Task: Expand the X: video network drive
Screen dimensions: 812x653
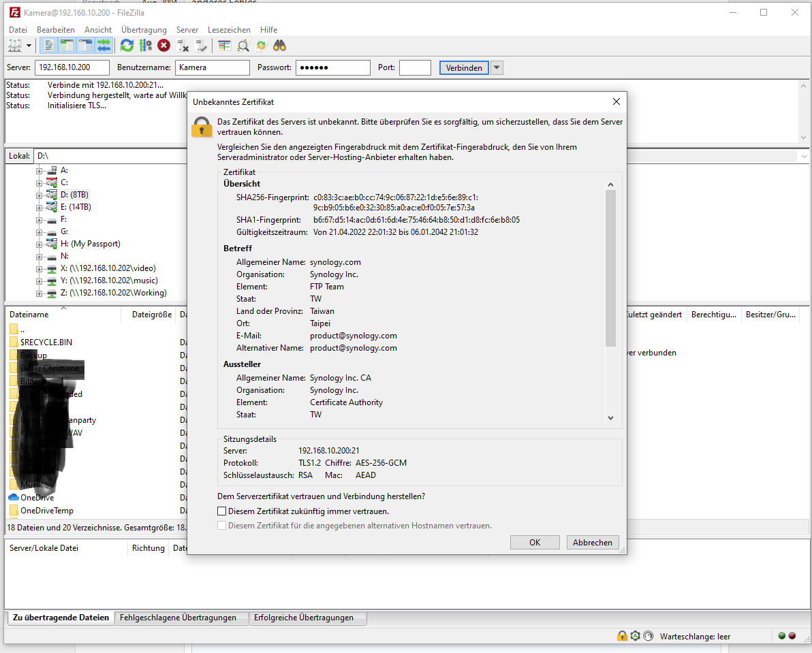Action: (x=40, y=269)
